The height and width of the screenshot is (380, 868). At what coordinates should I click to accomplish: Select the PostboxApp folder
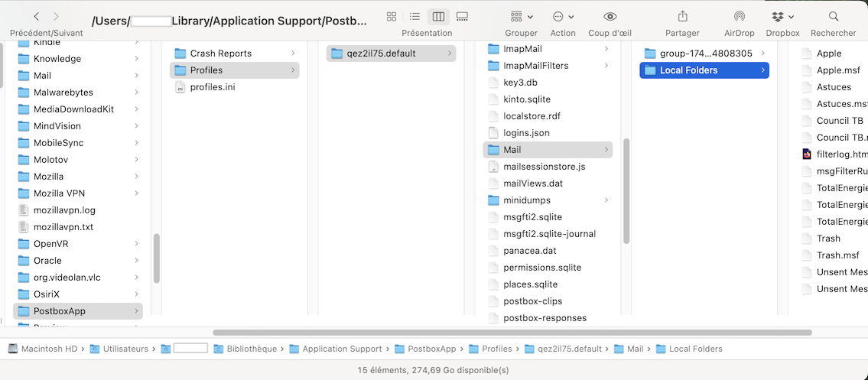click(x=77, y=311)
